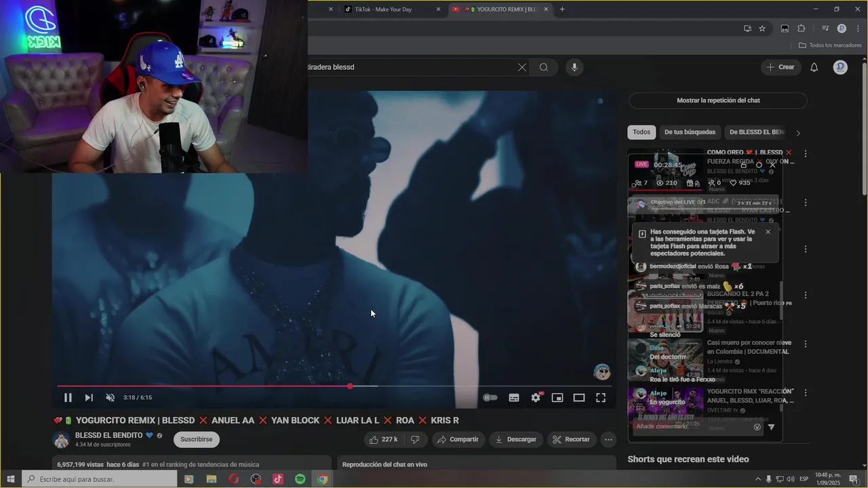Dislike the video thumbs-down icon
The height and width of the screenshot is (488, 868).
(x=415, y=439)
